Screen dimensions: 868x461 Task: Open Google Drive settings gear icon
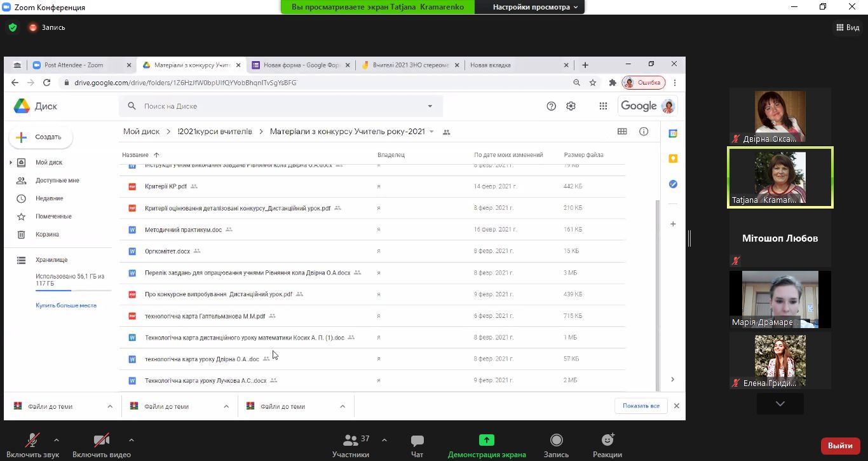[x=571, y=106]
